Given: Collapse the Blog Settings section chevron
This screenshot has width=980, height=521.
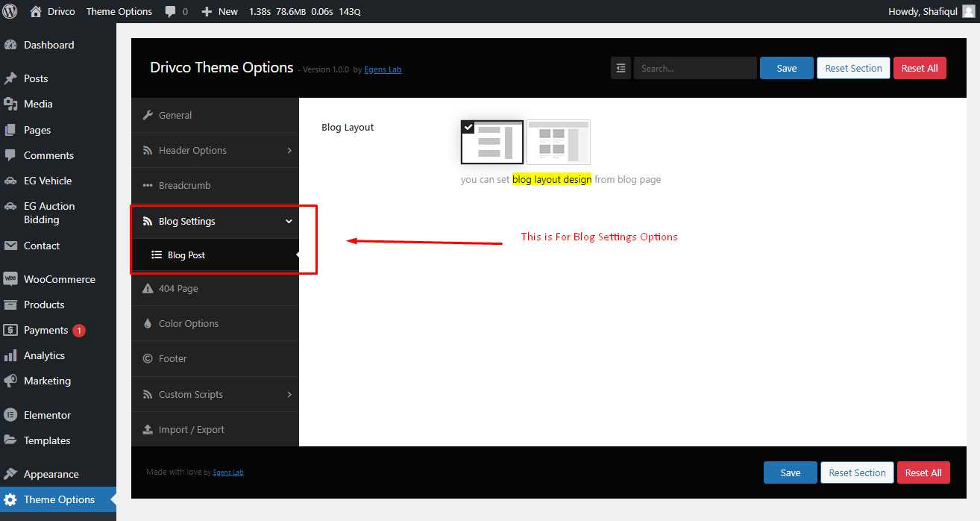Looking at the screenshot, I should [x=289, y=221].
